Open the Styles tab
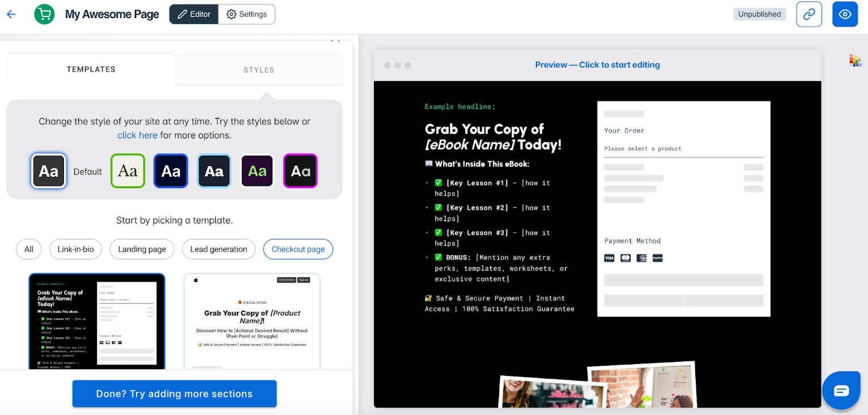The height and width of the screenshot is (415, 868). [x=258, y=70]
